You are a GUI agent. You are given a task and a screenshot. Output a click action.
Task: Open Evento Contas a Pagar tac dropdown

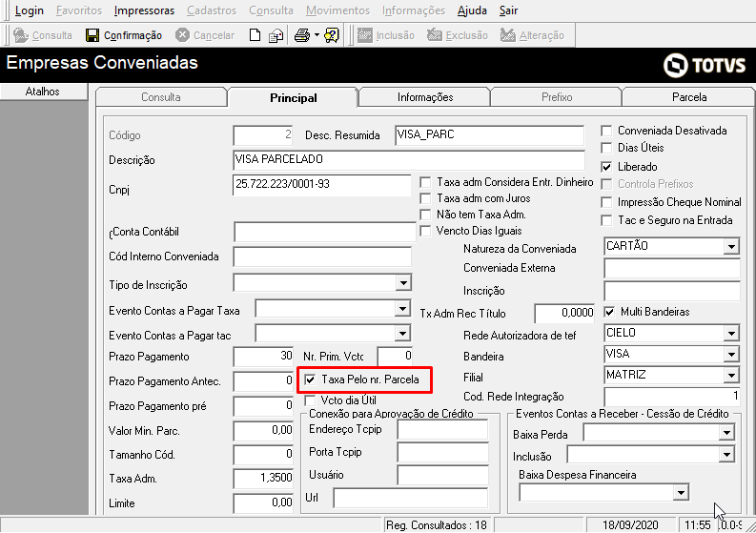point(402,334)
